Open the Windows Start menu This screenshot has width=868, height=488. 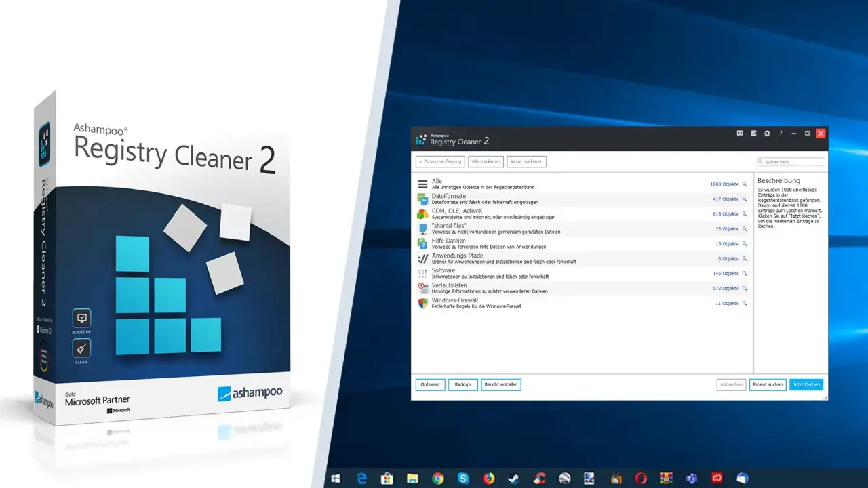click(335, 479)
